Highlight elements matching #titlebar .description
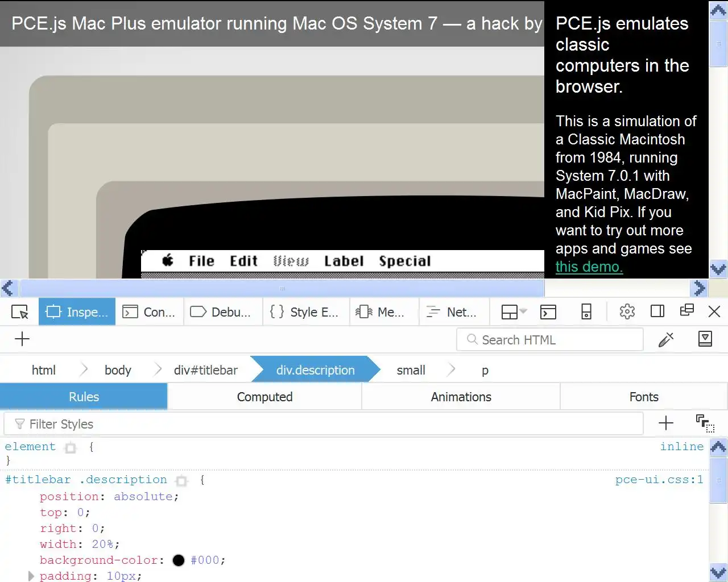Viewport: 728px width, 582px height. coord(181,481)
